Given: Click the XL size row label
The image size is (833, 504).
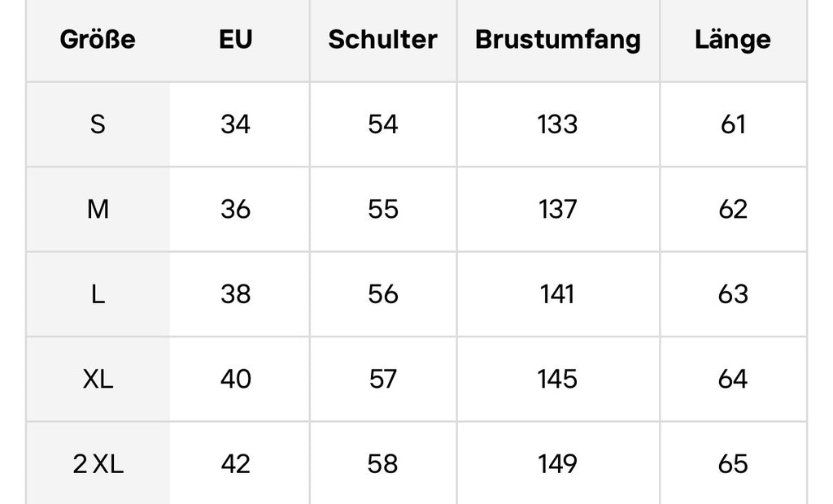Looking at the screenshot, I should point(98,379).
